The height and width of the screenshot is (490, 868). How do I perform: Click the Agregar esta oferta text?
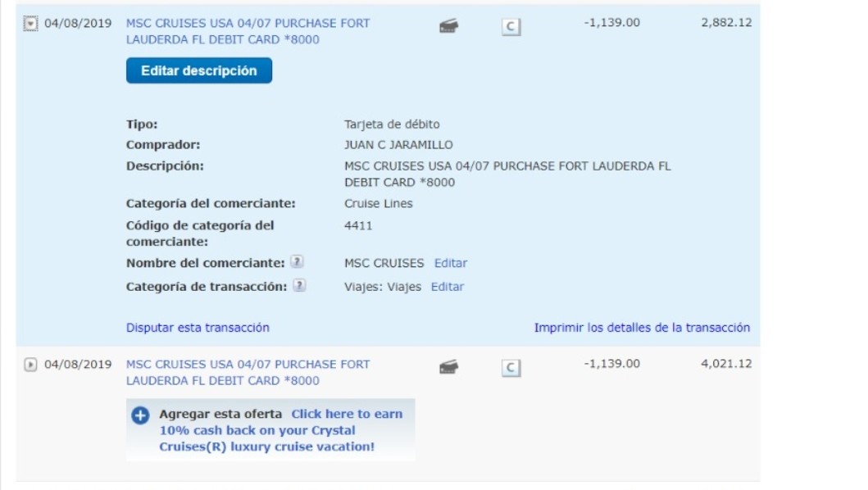pos(220,414)
